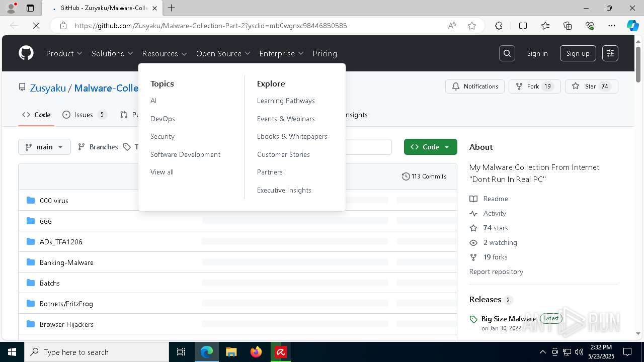Select Security under Topics
Image resolution: width=644 pixels, height=362 pixels.
point(162,136)
